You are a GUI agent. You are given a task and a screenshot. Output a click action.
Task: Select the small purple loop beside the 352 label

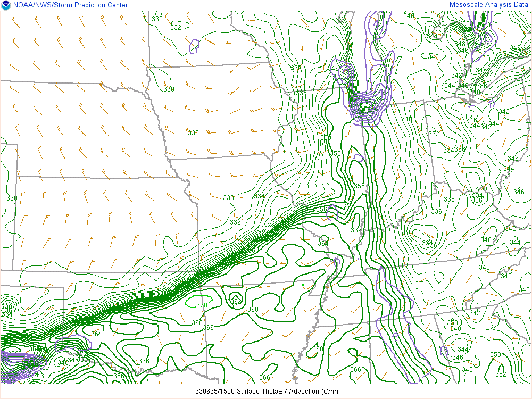coord(358,158)
